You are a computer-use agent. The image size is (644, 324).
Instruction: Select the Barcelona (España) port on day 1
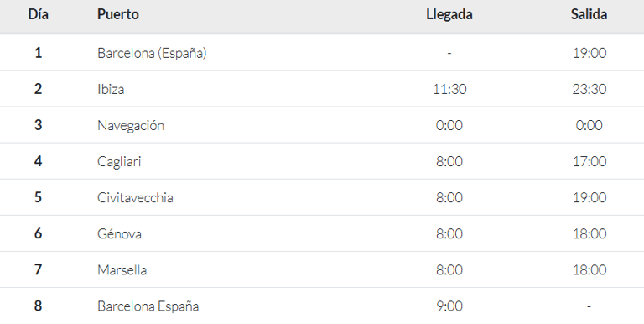(x=152, y=53)
